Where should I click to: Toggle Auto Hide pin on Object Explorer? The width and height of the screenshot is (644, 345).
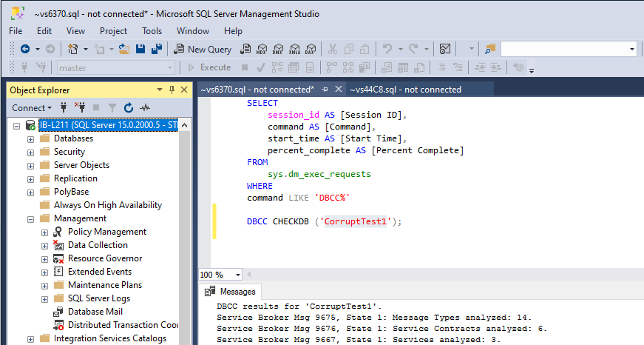172,90
